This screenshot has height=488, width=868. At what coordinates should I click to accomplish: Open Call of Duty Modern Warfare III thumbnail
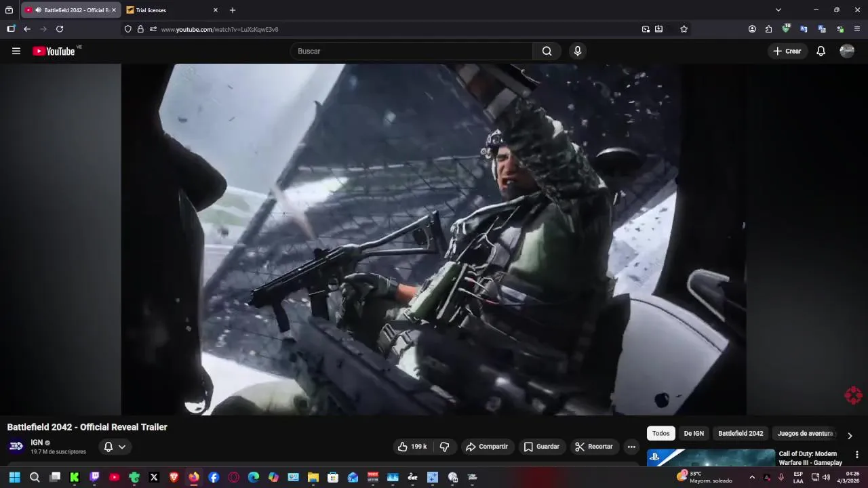(x=711, y=457)
